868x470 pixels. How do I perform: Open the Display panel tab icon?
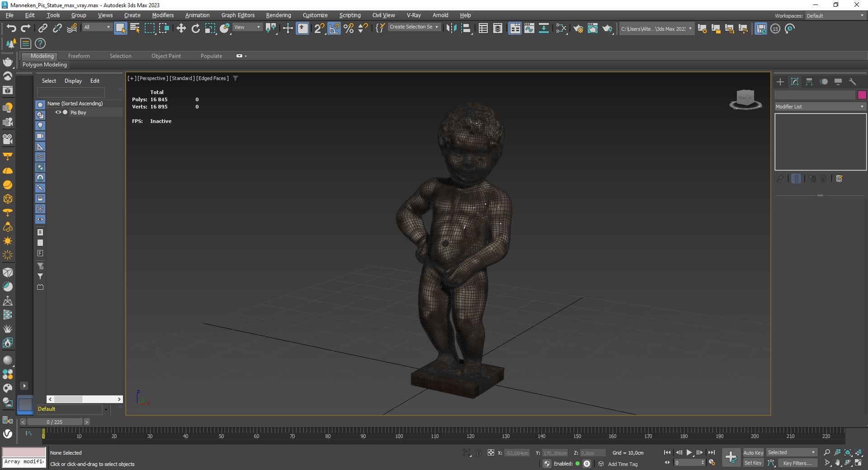point(838,82)
